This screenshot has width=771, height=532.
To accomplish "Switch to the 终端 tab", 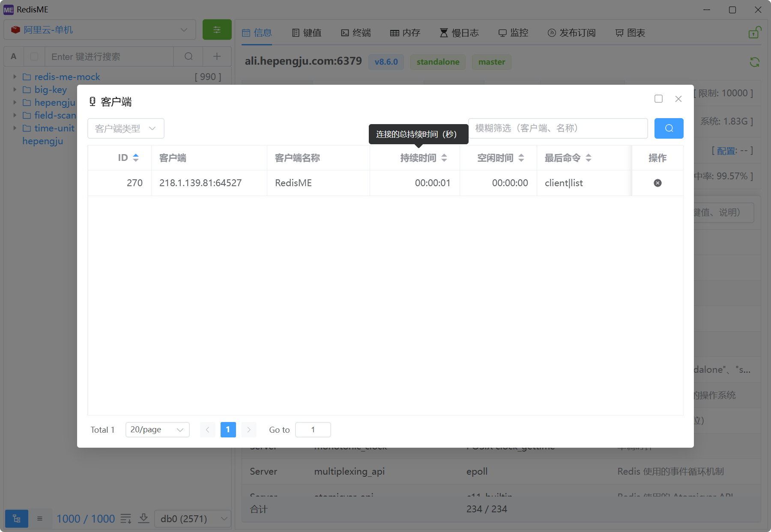I will click(x=356, y=33).
